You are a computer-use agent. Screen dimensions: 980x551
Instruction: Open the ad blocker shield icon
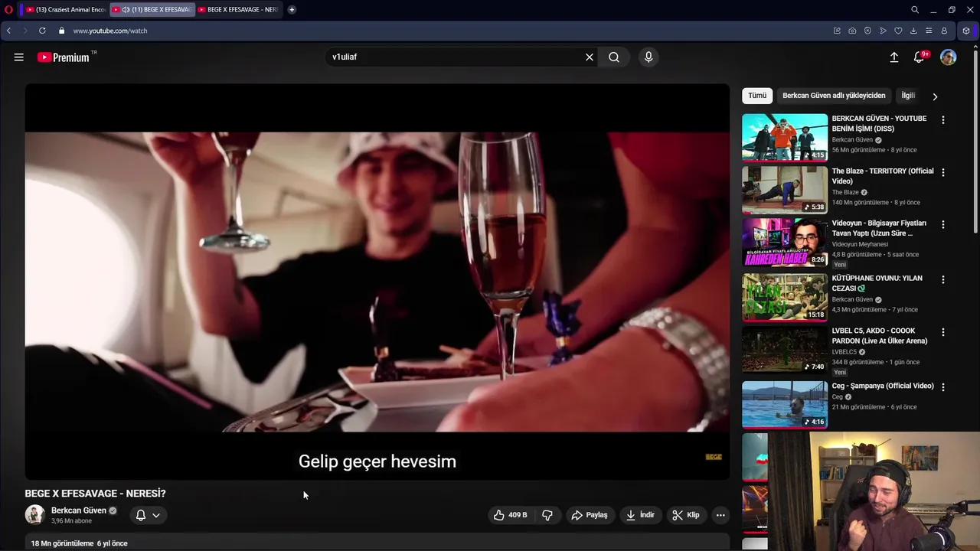coord(867,31)
